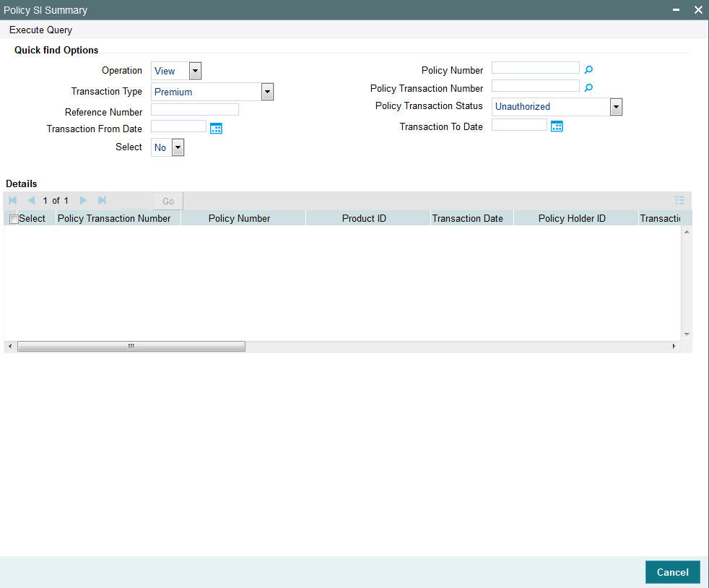
Task: Tick the Select all checkbox in table header
Action: pyautogui.click(x=14, y=220)
